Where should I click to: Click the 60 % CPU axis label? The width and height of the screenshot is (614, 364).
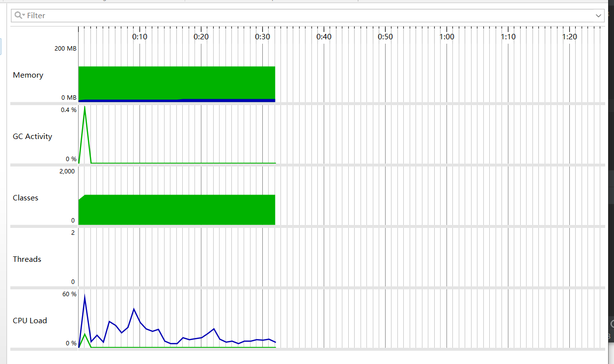point(69,294)
